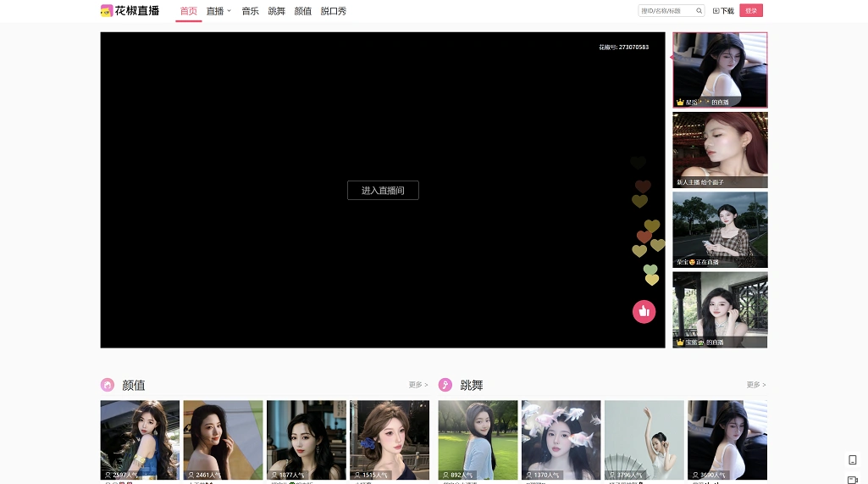Click the pink 跳舞 section icon
The image size is (868, 484).
click(445, 385)
